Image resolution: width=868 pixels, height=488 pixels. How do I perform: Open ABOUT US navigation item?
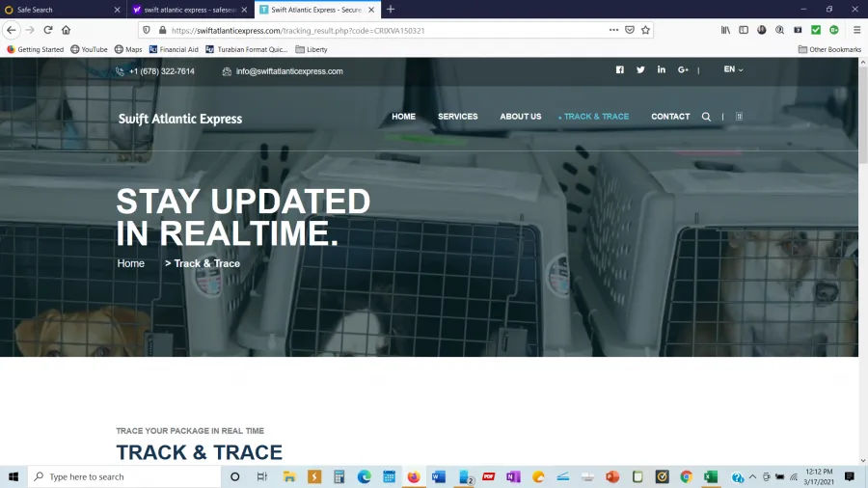[x=521, y=116]
